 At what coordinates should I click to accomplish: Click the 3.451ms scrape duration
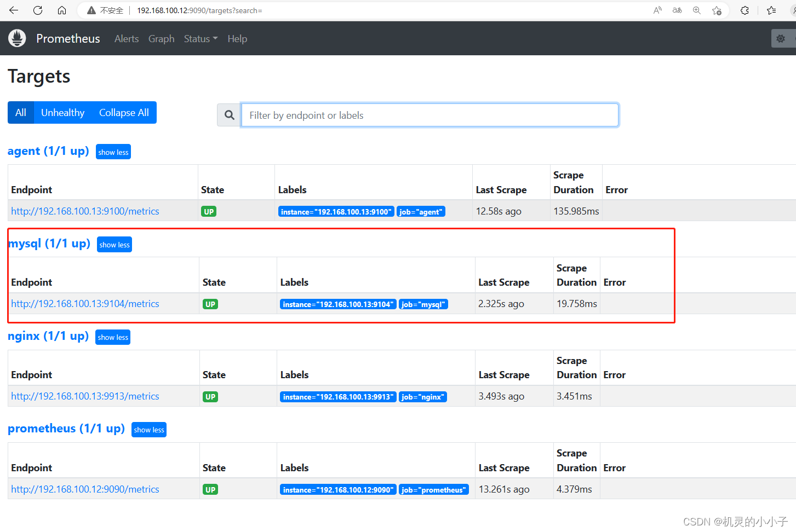point(574,396)
